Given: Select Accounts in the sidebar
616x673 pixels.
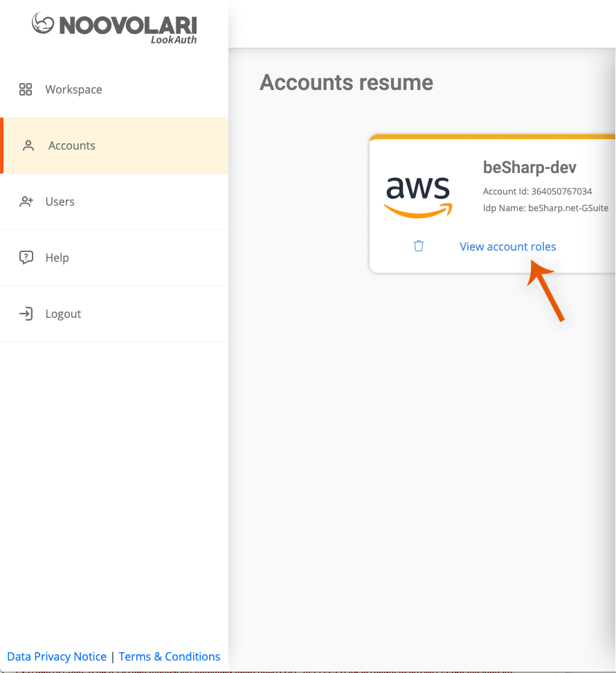Looking at the screenshot, I should [72, 145].
